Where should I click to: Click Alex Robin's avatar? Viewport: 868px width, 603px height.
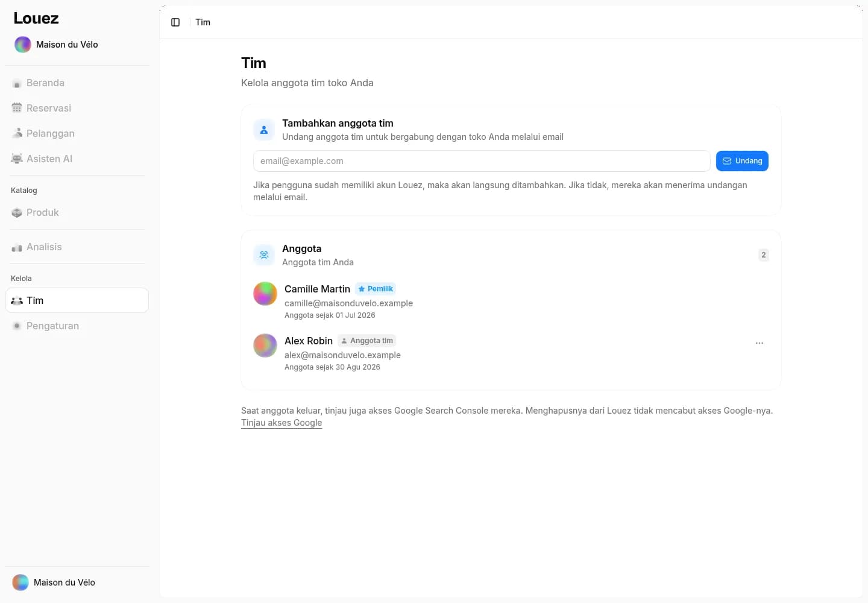(x=265, y=346)
